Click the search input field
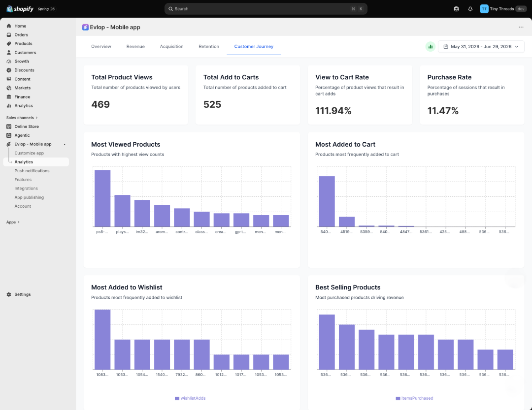 pos(266,9)
